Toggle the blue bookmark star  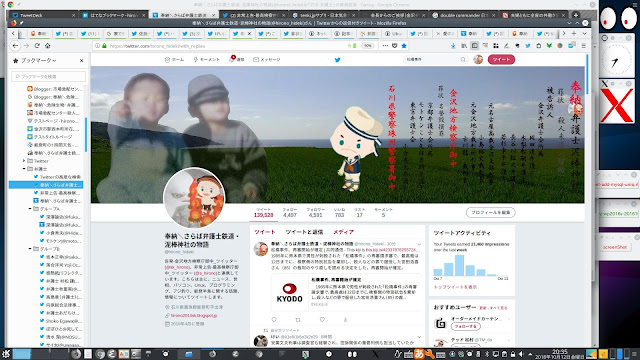click(404, 46)
